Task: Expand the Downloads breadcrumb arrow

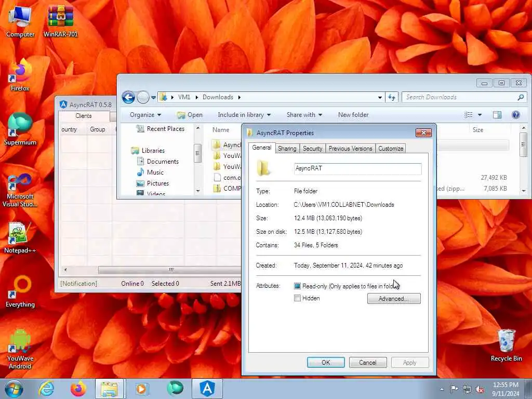Action: tap(239, 97)
